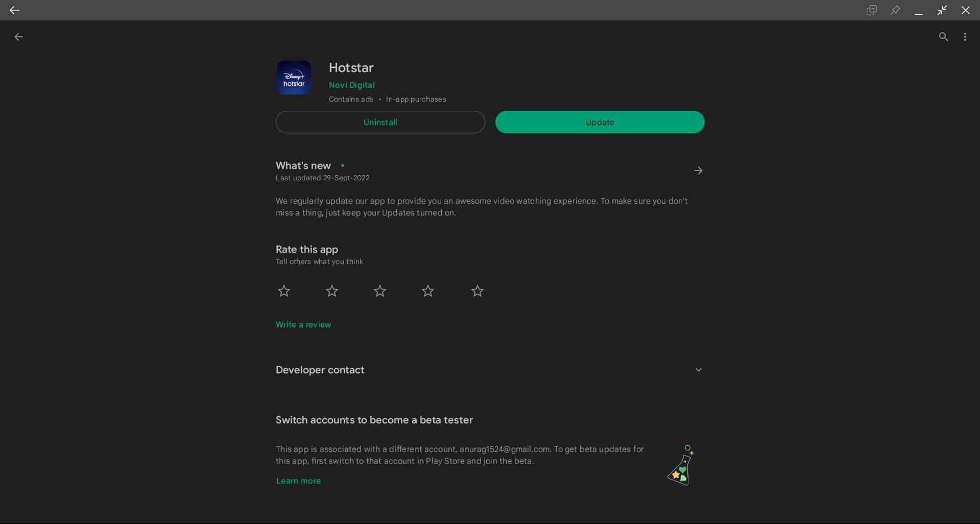Open What's new details arrow
The height and width of the screenshot is (524, 980).
pos(698,171)
